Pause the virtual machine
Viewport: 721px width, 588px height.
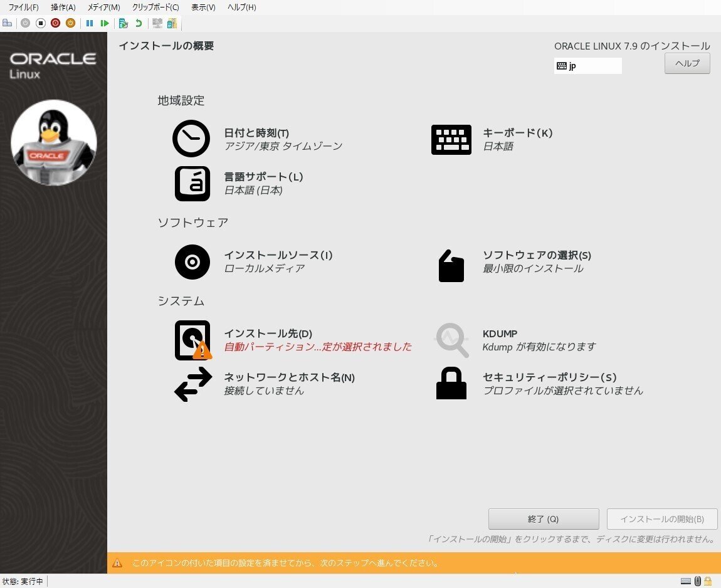[90, 23]
